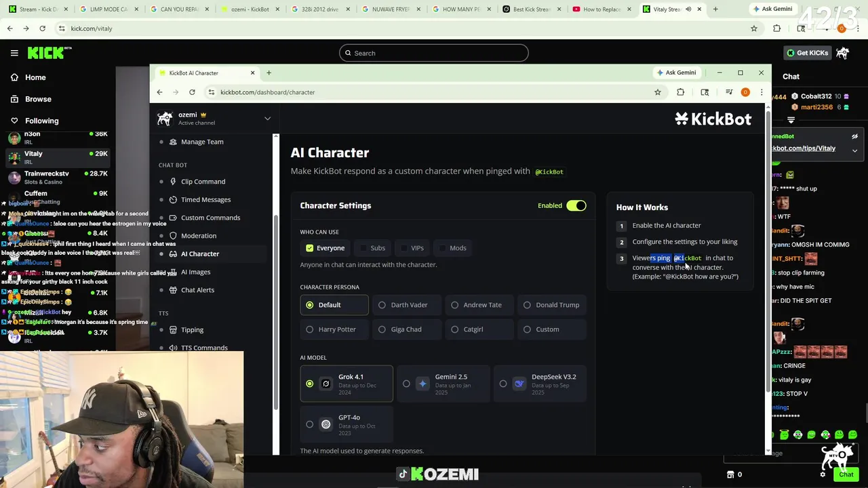Open Chrome three-dot menu in KickBot window

pos(761,92)
